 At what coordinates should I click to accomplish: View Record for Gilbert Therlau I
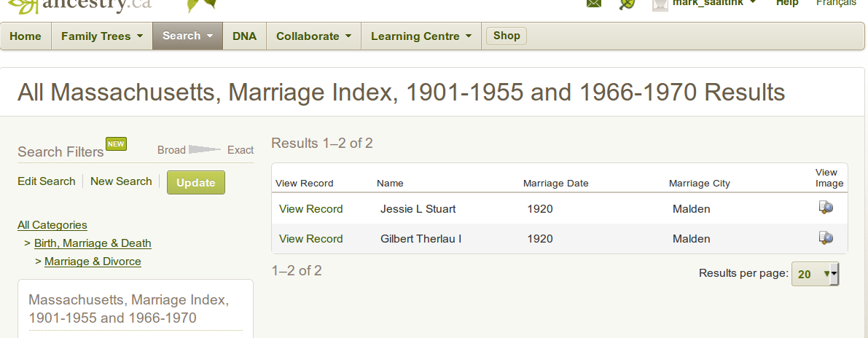(x=310, y=239)
